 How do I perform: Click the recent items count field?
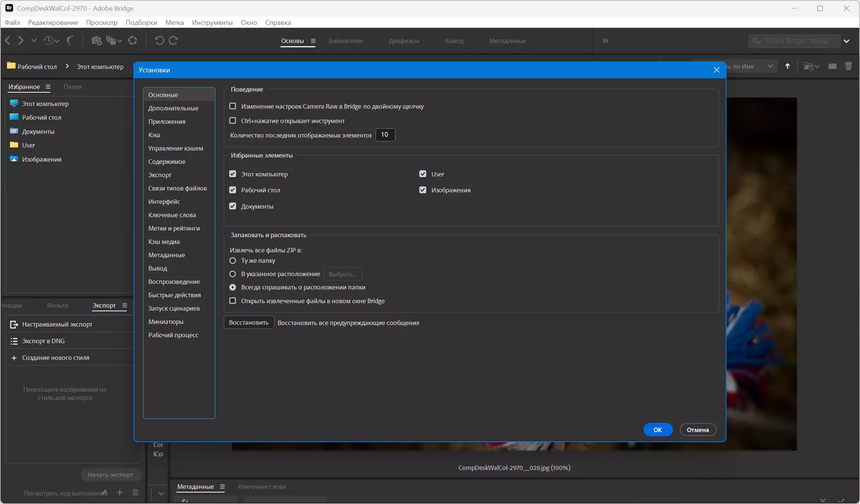385,135
